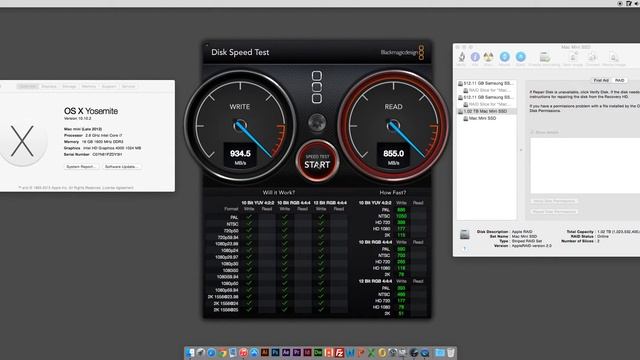Click the Disk Speed Test title
Image resolution: width=640 pixels, height=360 pixels.
pos(240,52)
